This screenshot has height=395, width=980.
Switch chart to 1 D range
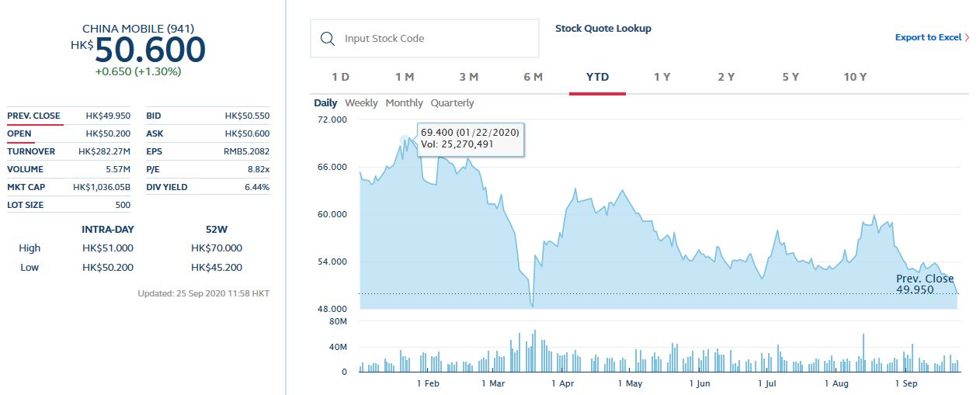pyautogui.click(x=341, y=77)
